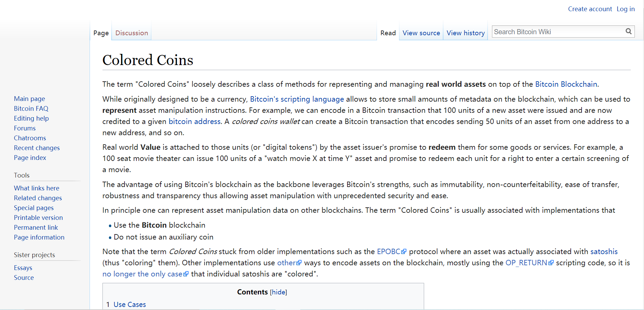The height and width of the screenshot is (310, 644).
Task: Switch to View source tab
Action: click(421, 33)
